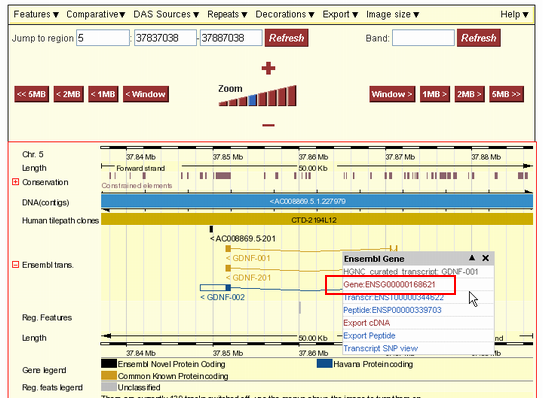Click the AC008869.5-201 black gene marker
Image resolution: width=543 pixels, height=398 pixels.
[211, 229]
